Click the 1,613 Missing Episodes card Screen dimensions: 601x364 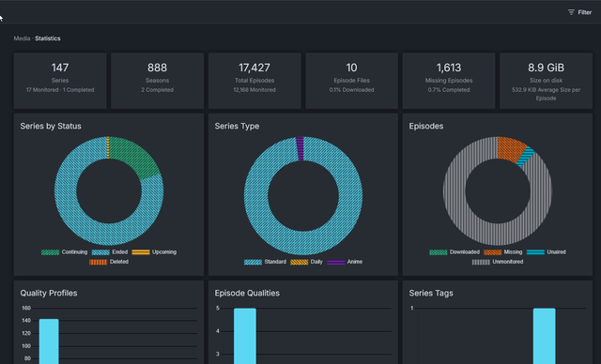coord(449,81)
